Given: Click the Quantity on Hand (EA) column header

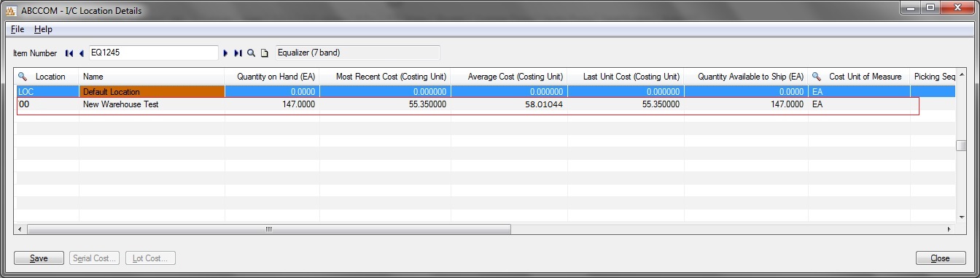Looking at the screenshot, I should click(x=272, y=77).
